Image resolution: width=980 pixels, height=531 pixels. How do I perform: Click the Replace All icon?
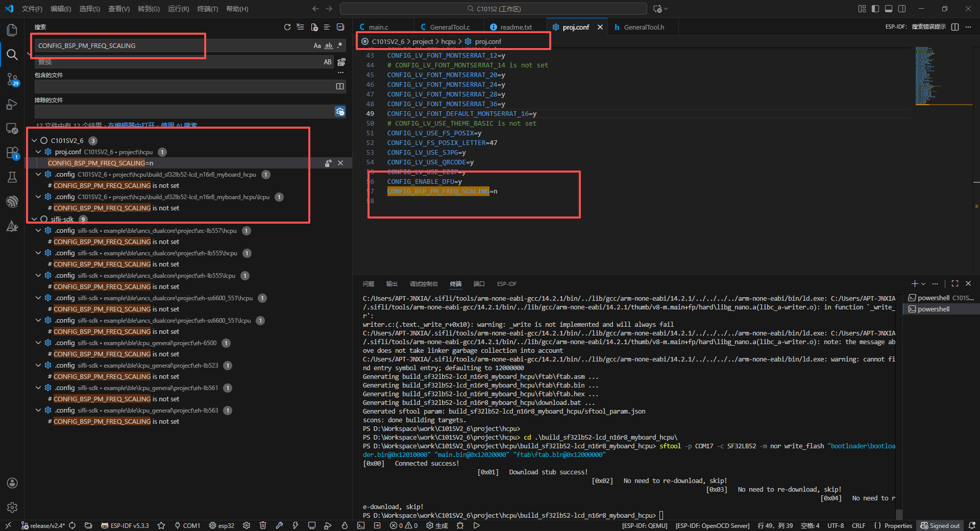click(341, 62)
